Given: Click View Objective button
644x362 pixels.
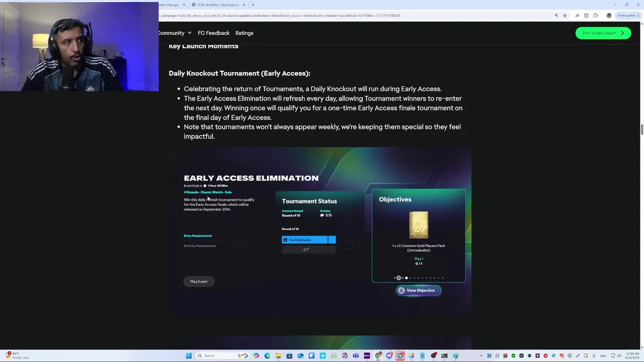Looking at the screenshot, I should pos(419,290).
